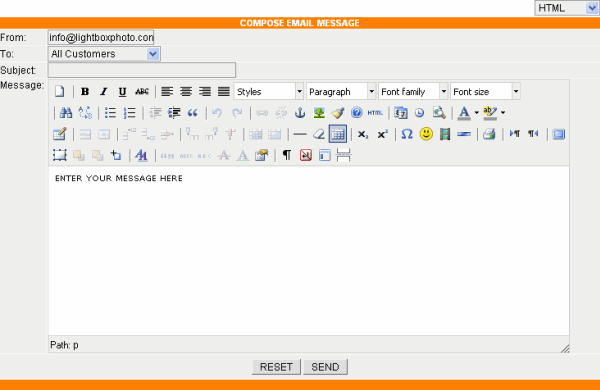Open the All Customers recipient dropdown

pos(104,54)
